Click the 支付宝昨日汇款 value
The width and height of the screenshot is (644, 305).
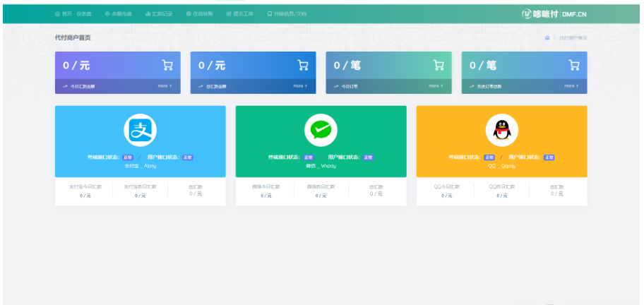tap(140, 196)
